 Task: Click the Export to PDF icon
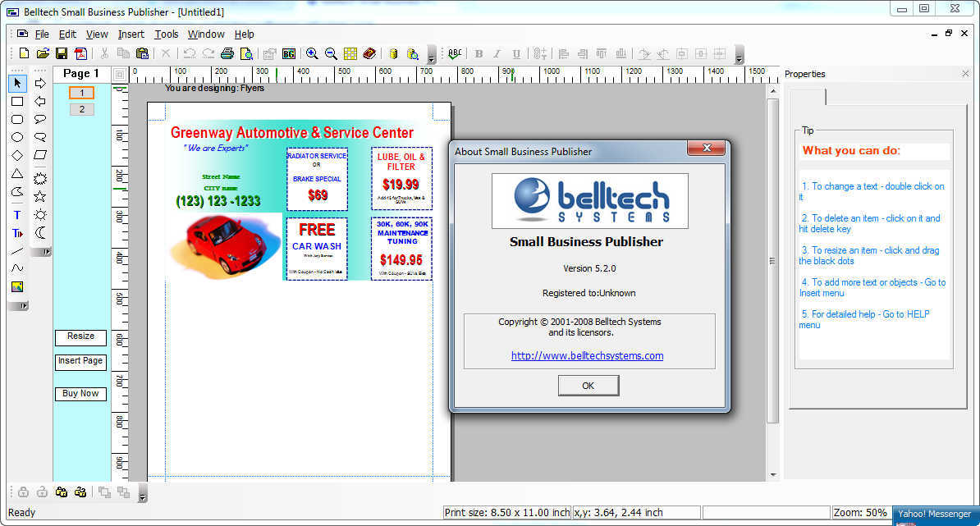pyautogui.click(x=80, y=54)
